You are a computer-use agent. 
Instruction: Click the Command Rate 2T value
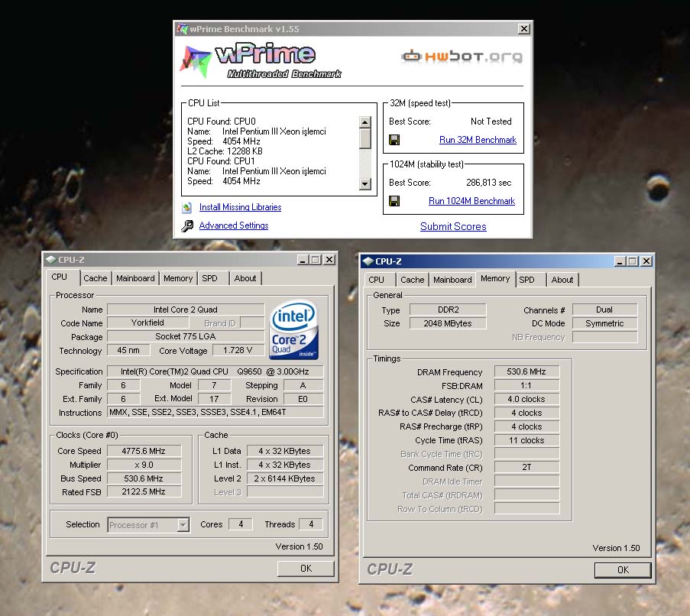[526, 467]
